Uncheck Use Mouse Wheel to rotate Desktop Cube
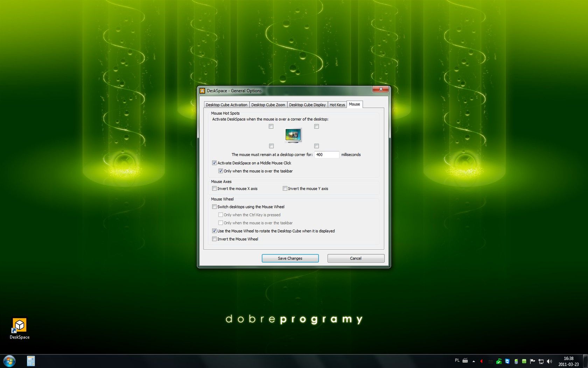This screenshot has height=368, width=588. point(214,231)
